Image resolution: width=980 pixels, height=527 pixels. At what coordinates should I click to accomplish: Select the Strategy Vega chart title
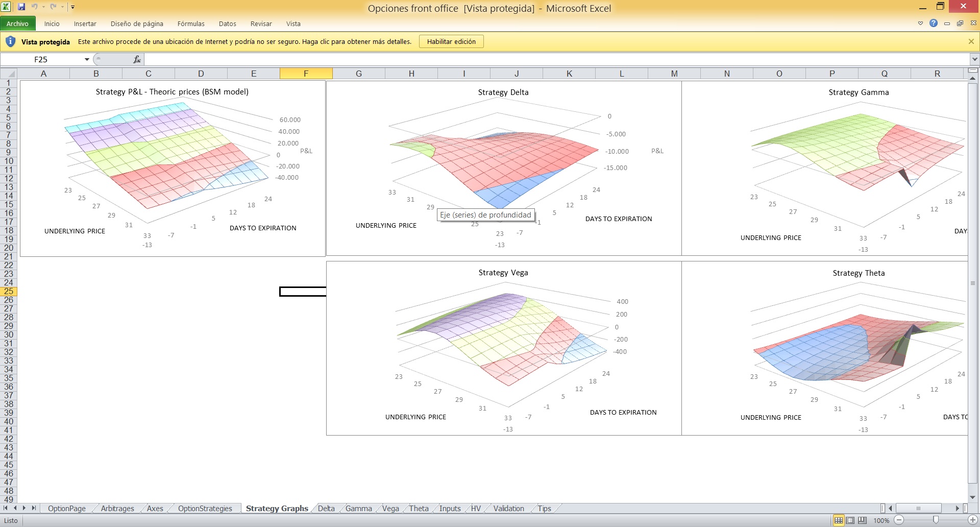coord(503,273)
